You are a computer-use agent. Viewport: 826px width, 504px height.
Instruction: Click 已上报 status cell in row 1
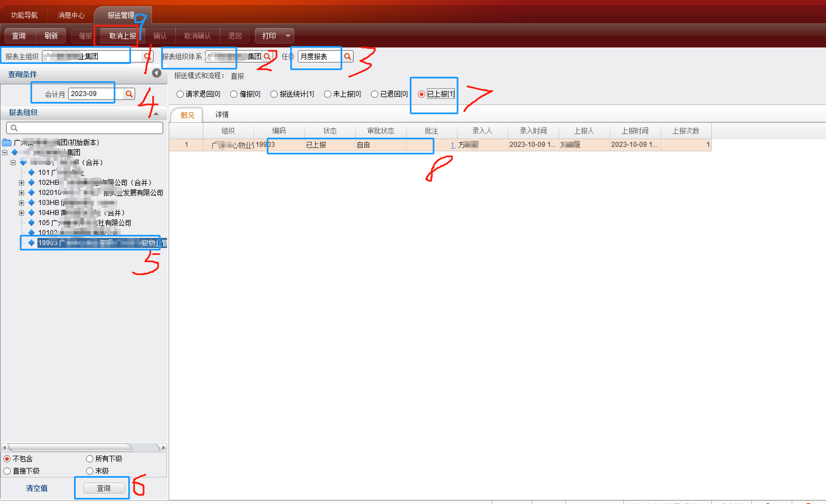tap(330, 145)
